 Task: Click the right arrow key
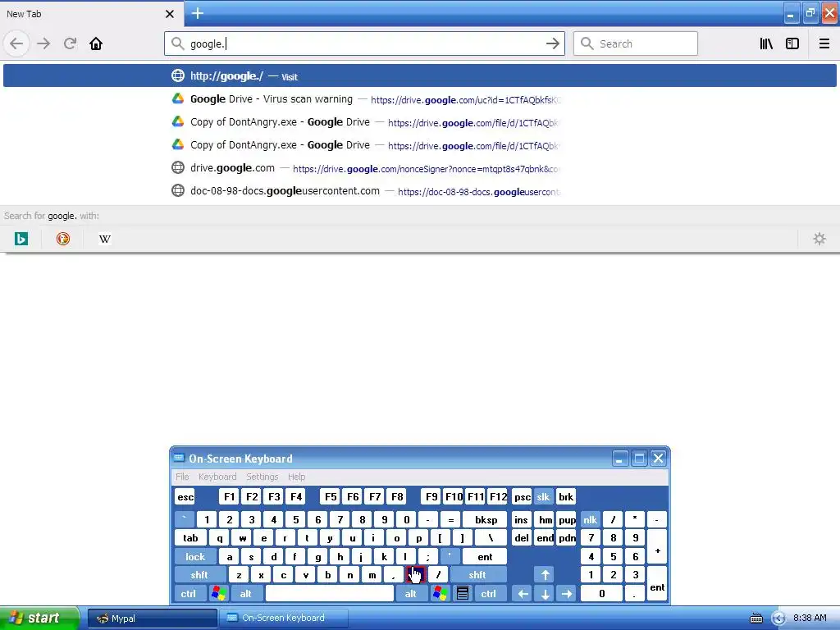567,594
